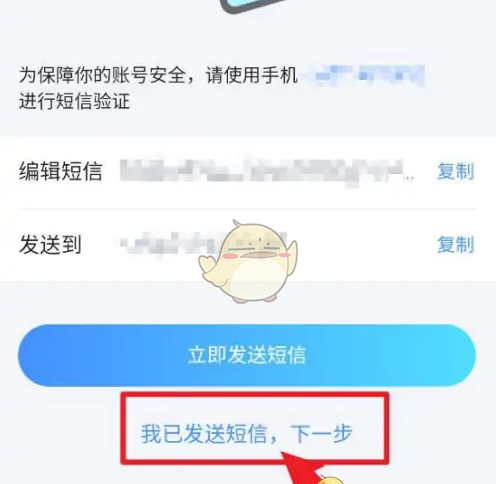Tap the 立即发送短信 button

pyautogui.click(x=247, y=355)
